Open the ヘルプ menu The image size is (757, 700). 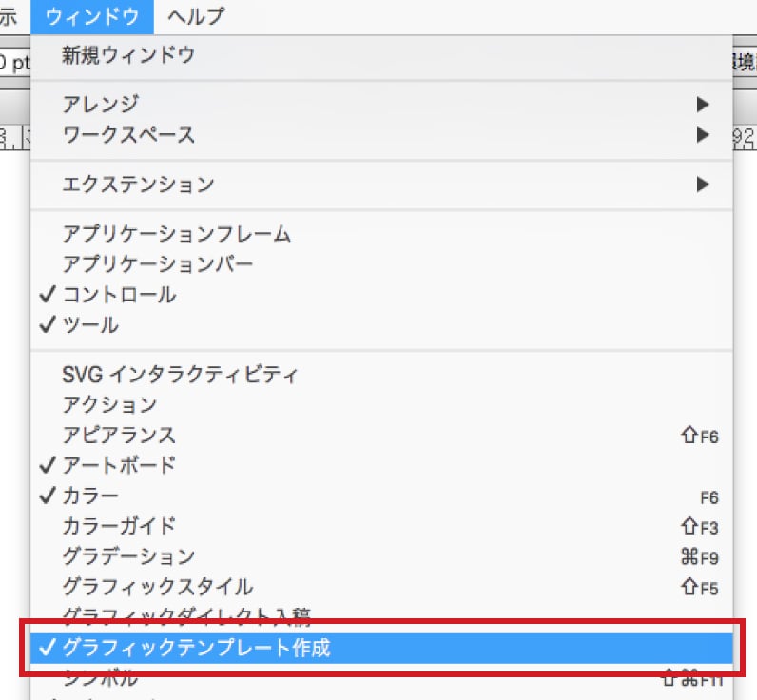tap(196, 16)
